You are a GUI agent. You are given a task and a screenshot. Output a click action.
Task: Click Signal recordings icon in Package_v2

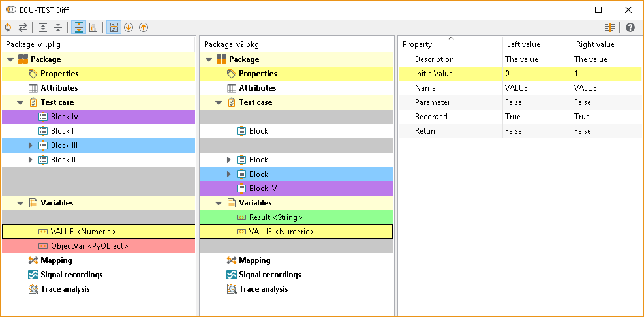click(232, 275)
